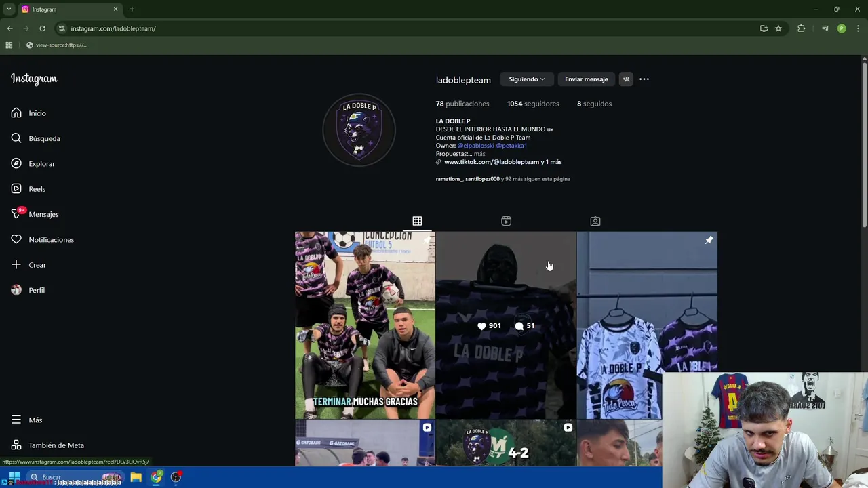Switch to tagged photos tab

coord(595,221)
